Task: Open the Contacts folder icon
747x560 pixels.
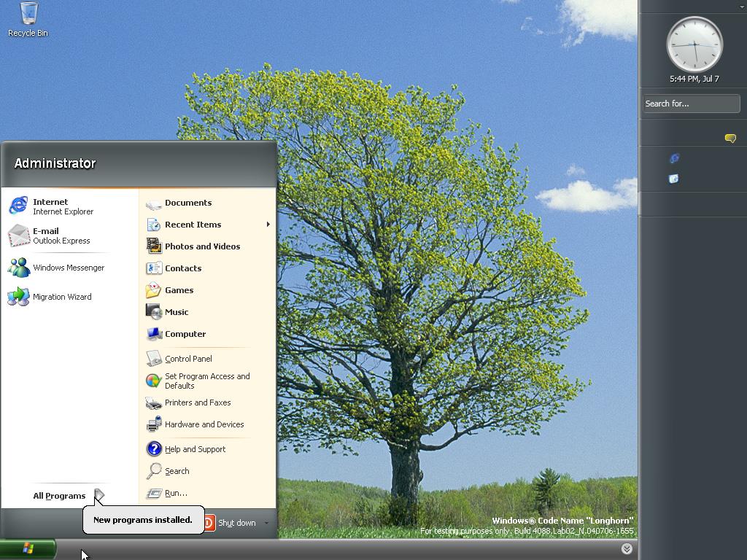Action: pos(153,268)
